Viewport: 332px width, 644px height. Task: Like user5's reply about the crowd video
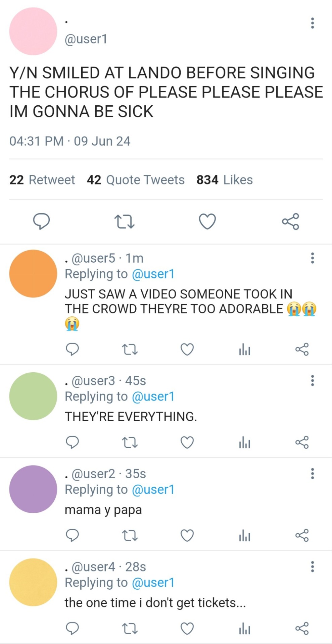click(x=187, y=350)
